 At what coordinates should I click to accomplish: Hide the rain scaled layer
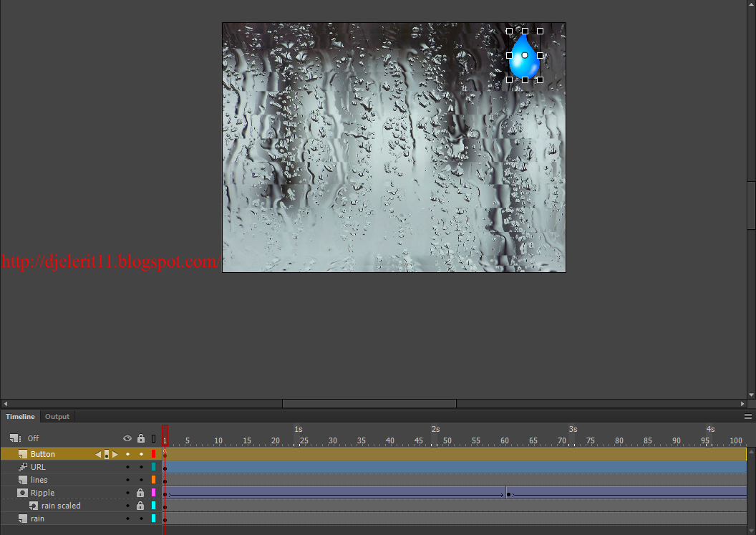click(127, 506)
